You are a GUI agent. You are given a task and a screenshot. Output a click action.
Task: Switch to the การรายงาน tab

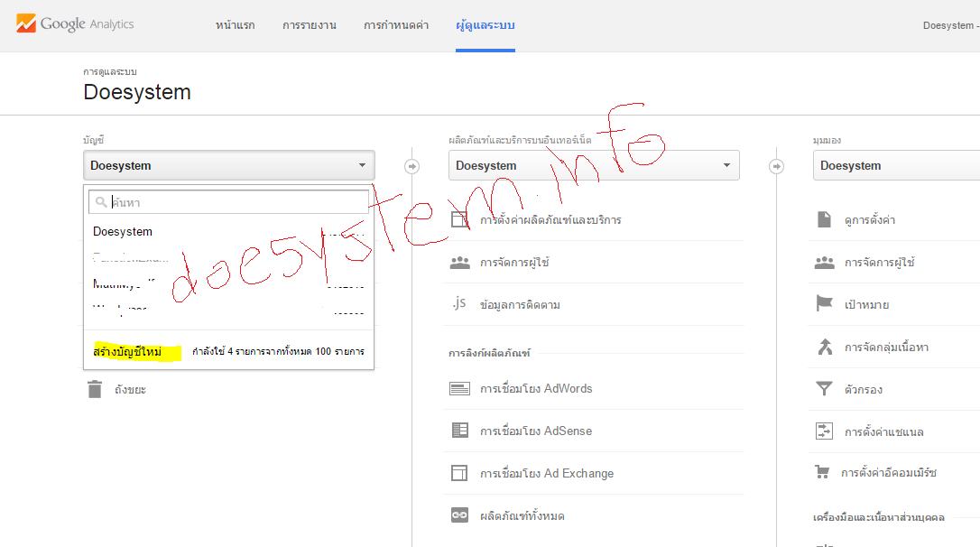310,25
